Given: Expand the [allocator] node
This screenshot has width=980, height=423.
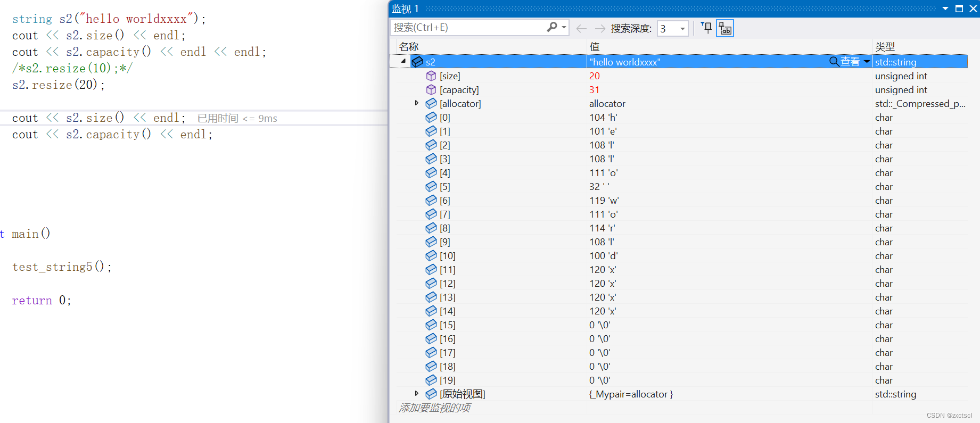Looking at the screenshot, I should [x=417, y=103].
